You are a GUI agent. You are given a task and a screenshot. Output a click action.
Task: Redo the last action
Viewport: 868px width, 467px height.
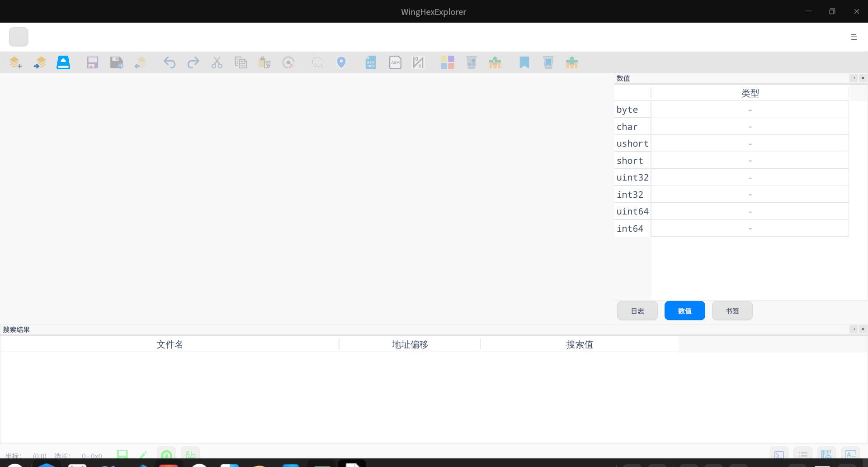click(x=193, y=62)
